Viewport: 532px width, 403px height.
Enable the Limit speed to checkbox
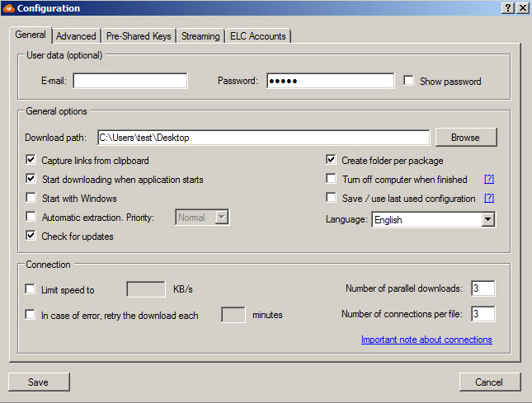(x=31, y=289)
